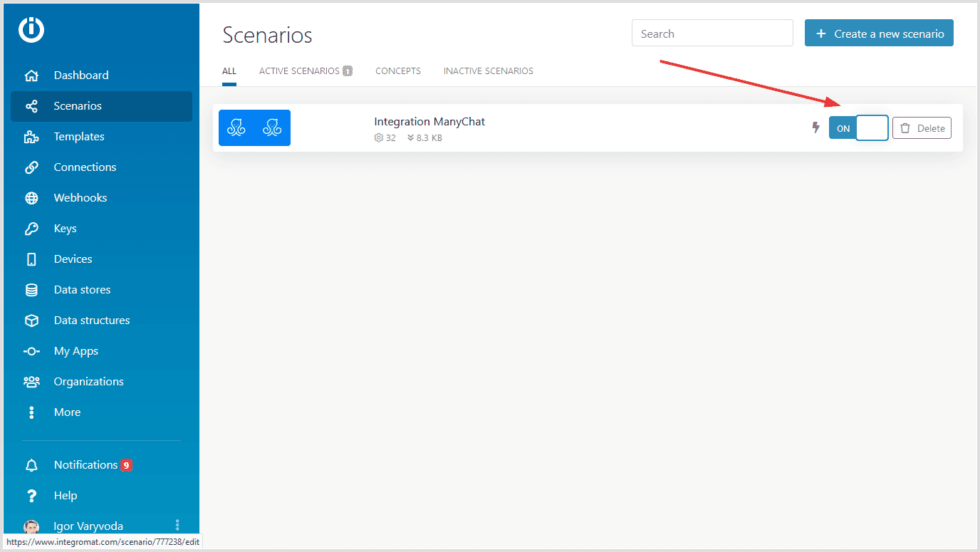The height and width of the screenshot is (552, 980).
Task: Click the operations gear icon showing 32
Action: pyautogui.click(x=378, y=138)
